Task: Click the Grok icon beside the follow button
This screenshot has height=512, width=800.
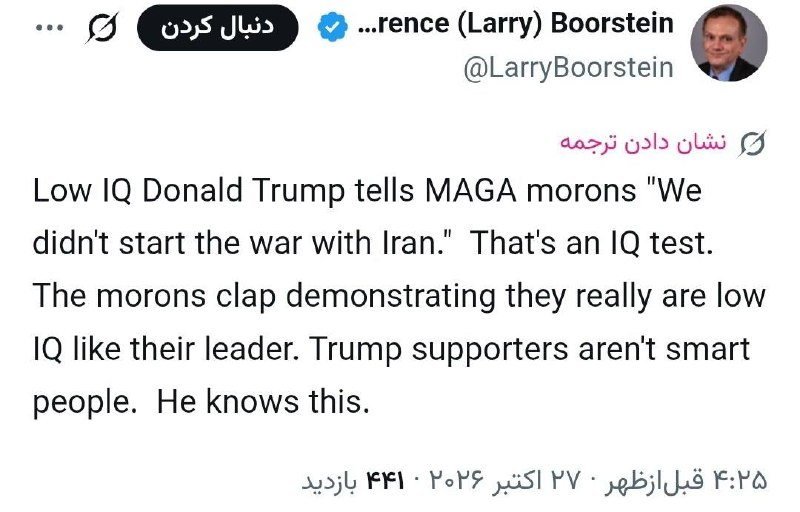Action: click(102, 28)
